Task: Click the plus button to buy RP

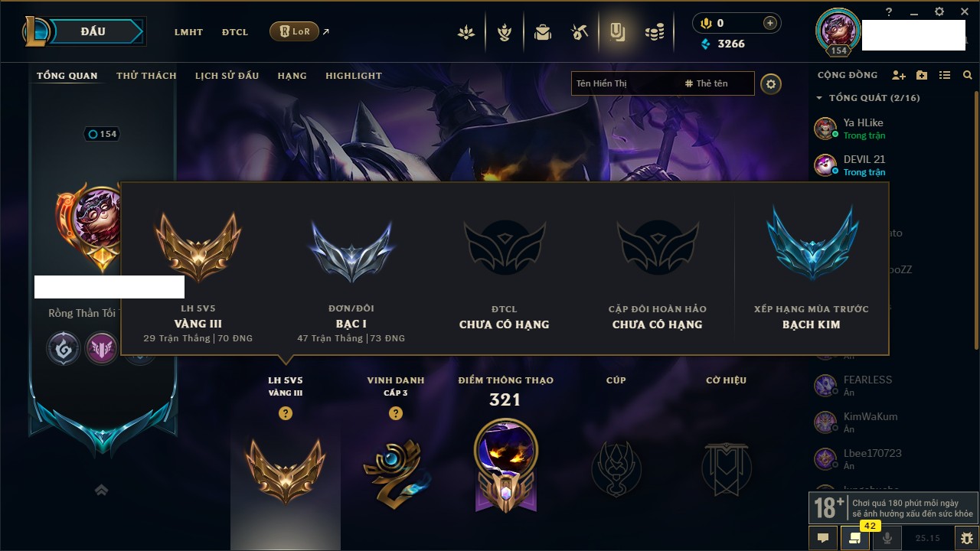Action: click(770, 23)
